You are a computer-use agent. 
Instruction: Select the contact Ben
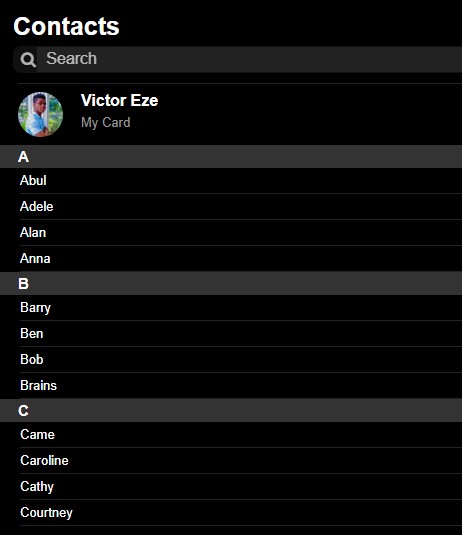click(x=241, y=333)
